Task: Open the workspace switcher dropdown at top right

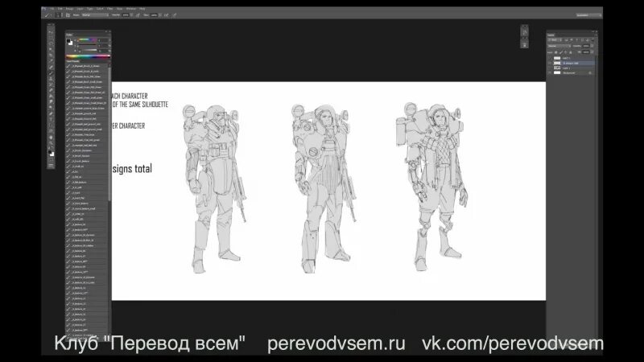Action: 588,14
